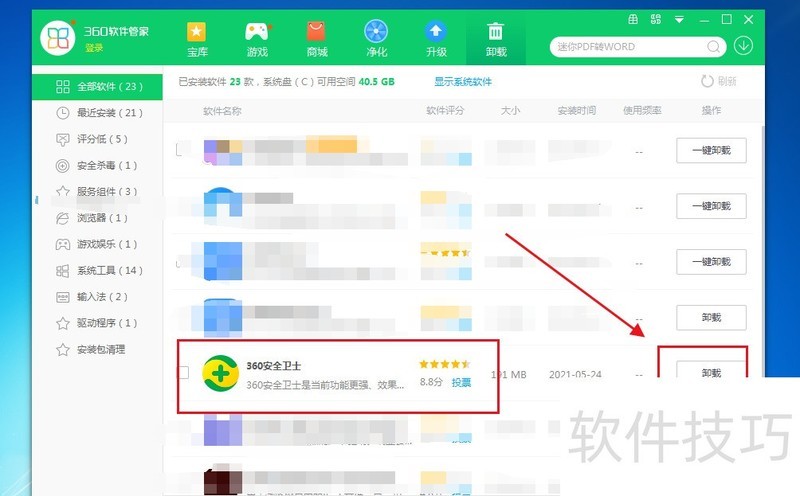Sort by 安装时间 column header

[x=577, y=110]
